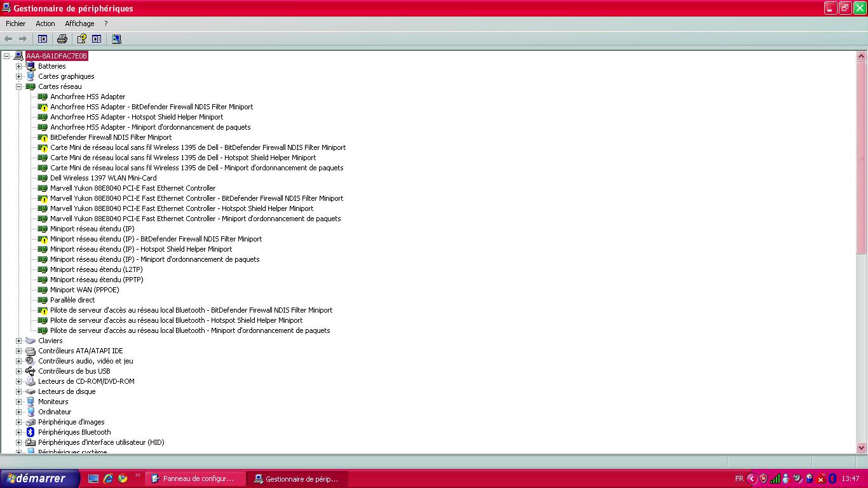Click the Back arrow in toolbar
This screenshot has height=488, width=868.
click(x=8, y=39)
